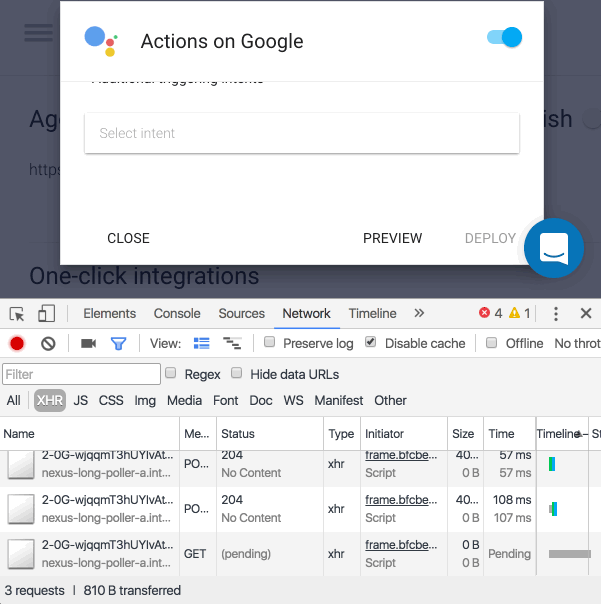Sort by the Time column header
Viewport: 601px width, 604px height.
509,434
